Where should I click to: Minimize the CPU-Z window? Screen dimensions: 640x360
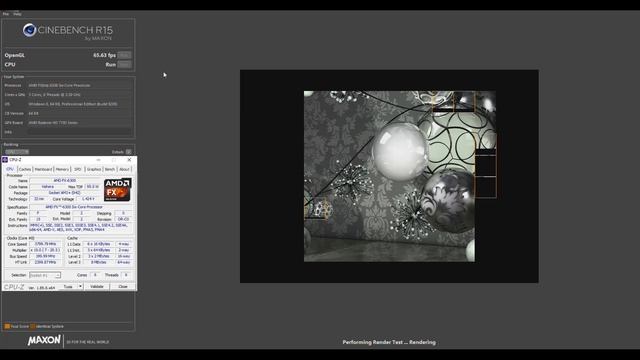pyautogui.click(x=98, y=160)
